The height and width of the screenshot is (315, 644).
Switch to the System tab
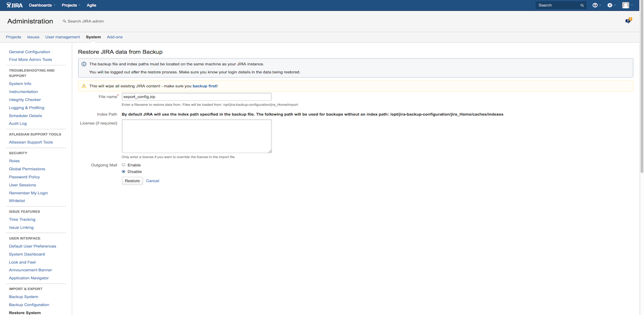coord(93,37)
